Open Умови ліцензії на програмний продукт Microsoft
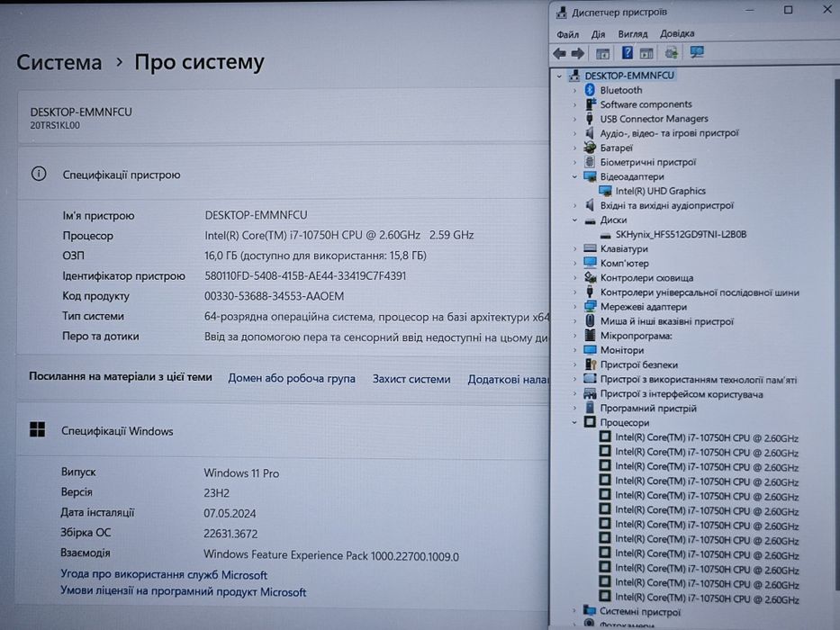 click(x=183, y=591)
